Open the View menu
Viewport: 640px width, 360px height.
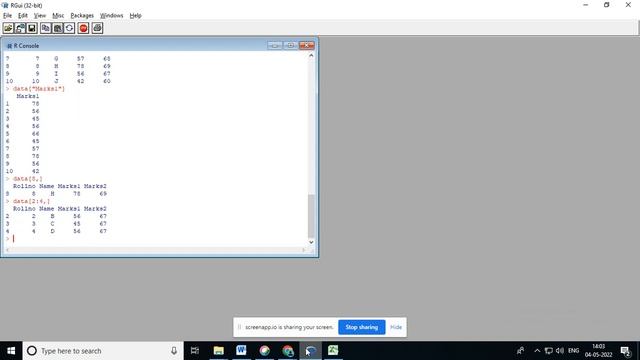pos(40,16)
